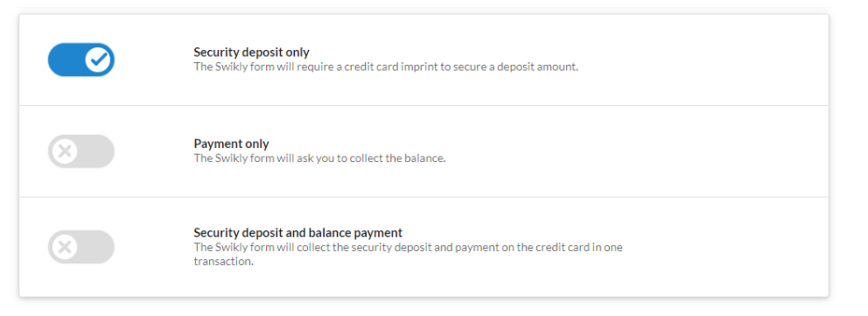The image size is (868, 316).
Task: Select 'Security deposit and balance payment' heading
Action: [297, 233]
